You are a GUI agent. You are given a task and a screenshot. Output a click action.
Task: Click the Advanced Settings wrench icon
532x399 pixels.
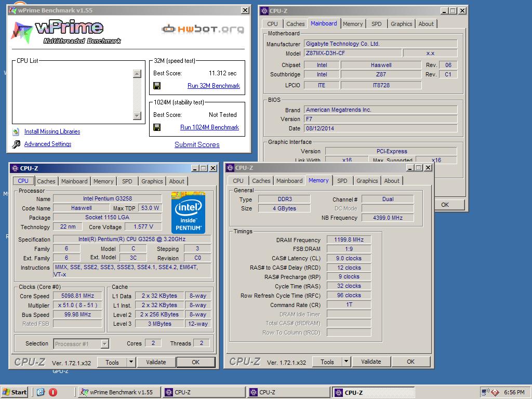(16, 144)
